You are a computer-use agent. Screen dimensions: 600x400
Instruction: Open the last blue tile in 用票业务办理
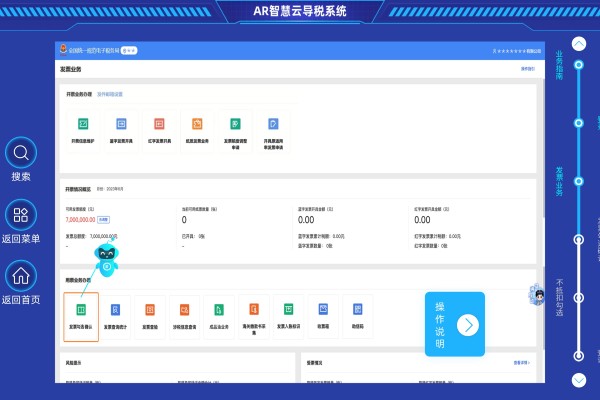coord(358,317)
